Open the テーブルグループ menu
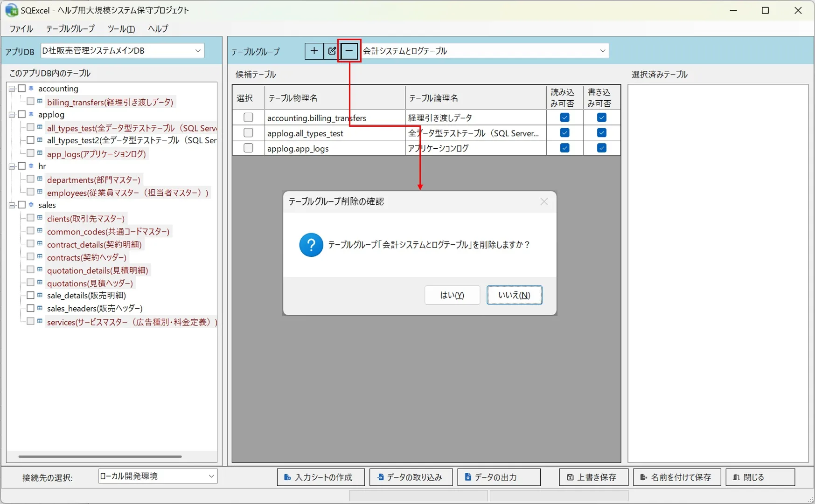Screen dimensions: 815x504 click(x=70, y=28)
